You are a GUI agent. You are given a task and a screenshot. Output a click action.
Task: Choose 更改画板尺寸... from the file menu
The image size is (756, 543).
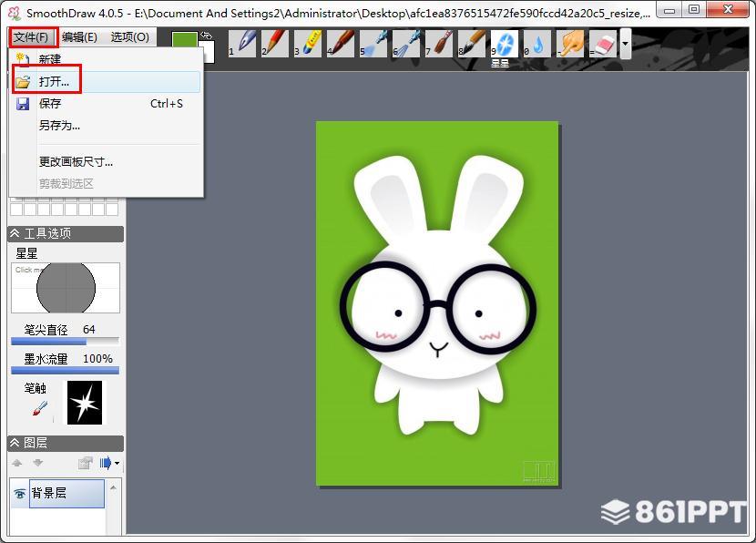[106, 161]
